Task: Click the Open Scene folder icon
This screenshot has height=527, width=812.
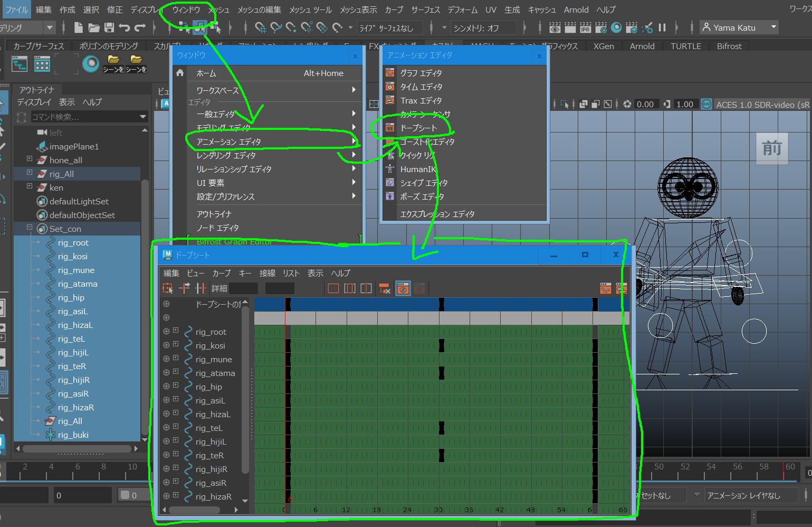Action: tap(94, 27)
